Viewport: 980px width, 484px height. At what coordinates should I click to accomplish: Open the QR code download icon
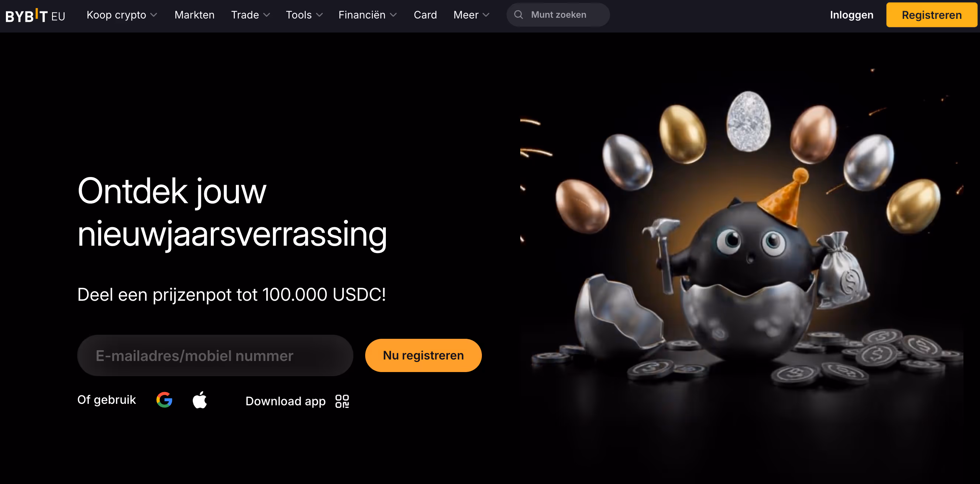pyautogui.click(x=342, y=401)
